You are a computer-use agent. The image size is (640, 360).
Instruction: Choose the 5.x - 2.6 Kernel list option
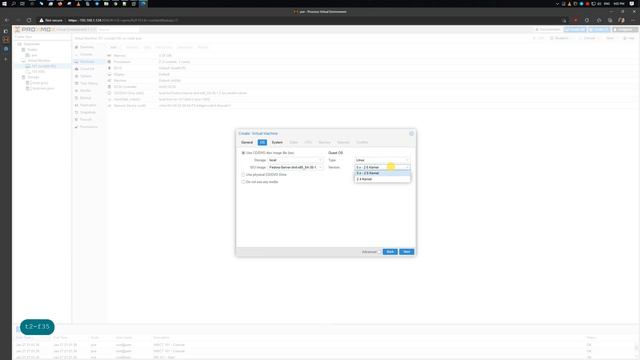(382, 173)
